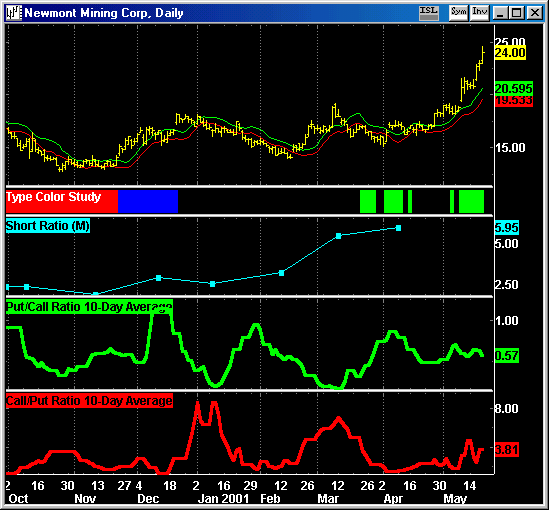Screen dimensions: 549x510
Task: Click the Jan 2001 label on the date axis
Action: tap(223, 498)
